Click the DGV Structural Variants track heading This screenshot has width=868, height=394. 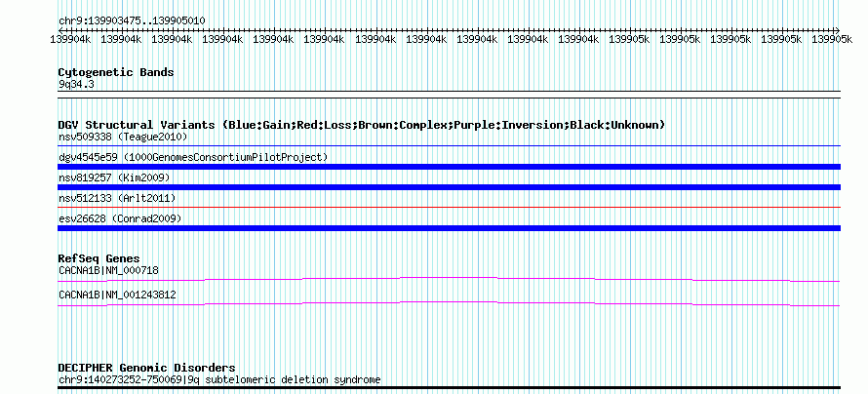tap(362, 125)
